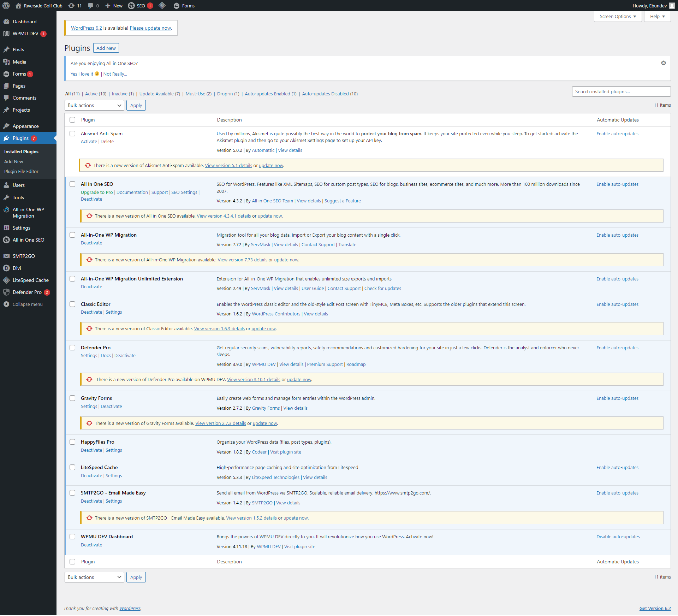The width and height of the screenshot is (678, 616).
Task: Open the Plugin File Editor submenu
Action: click(x=21, y=171)
